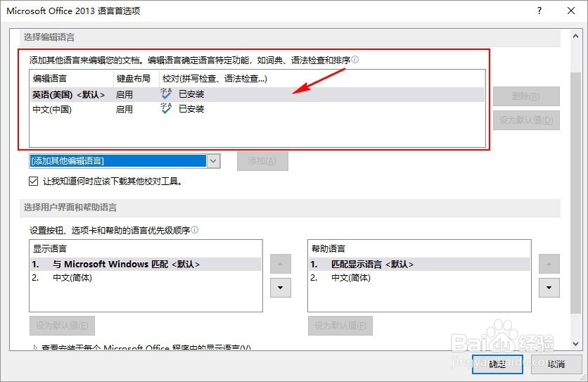This screenshot has width=588, height=382.
Task: Select 与 Microsoft Windows 匹配 display language
Action: coord(146,265)
